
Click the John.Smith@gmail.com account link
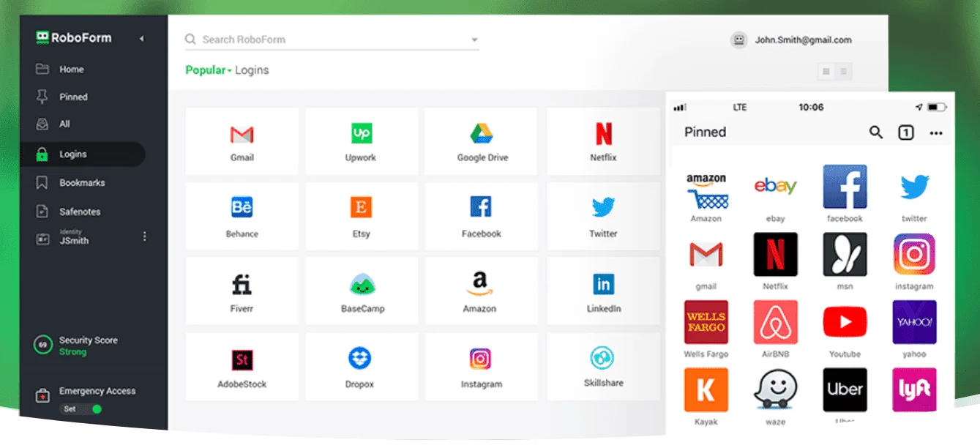click(x=803, y=40)
